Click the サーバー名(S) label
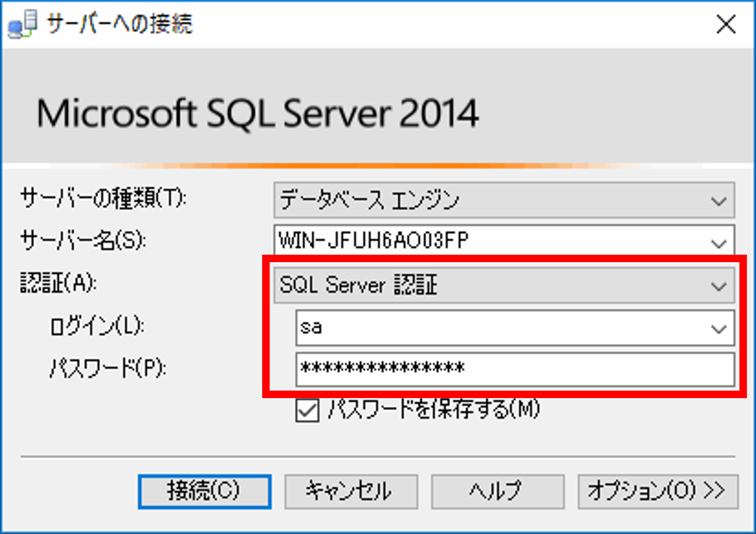This screenshot has height=534, width=756. click(83, 241)
